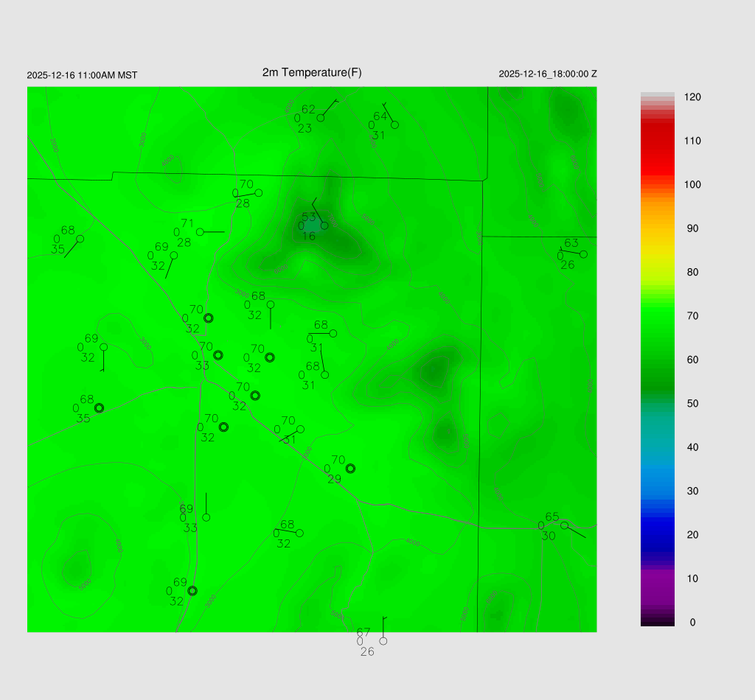The width and height of the screenshot is (755, 700).
Task: Select the station circle showing 62 over 23
Action: [321, 118]
